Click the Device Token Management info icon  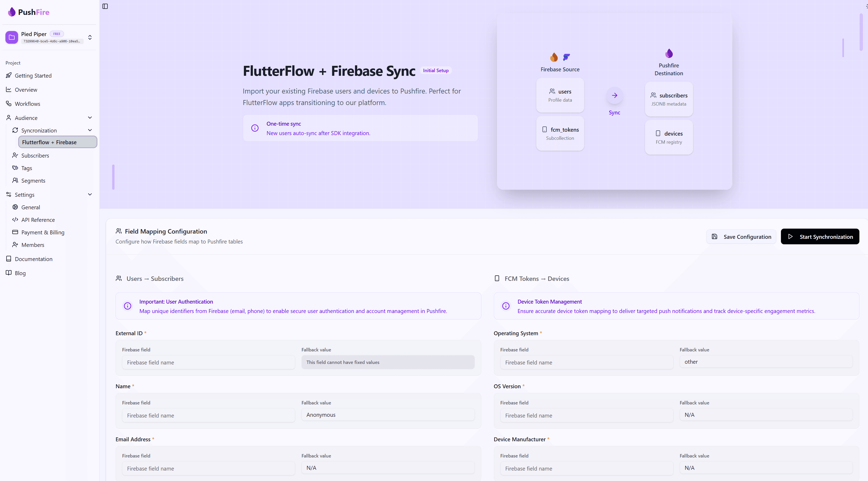[x=506, y=306]
